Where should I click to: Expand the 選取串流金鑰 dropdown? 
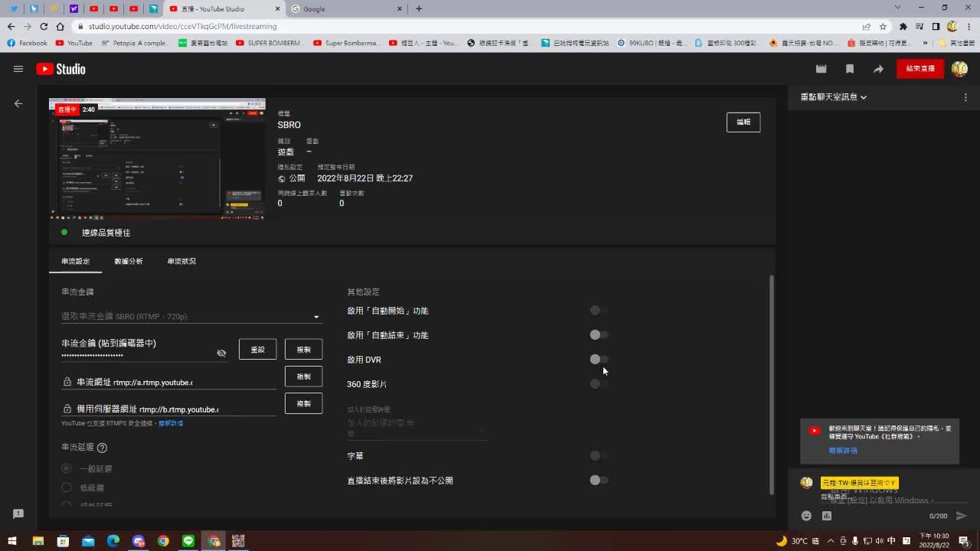[192, 316]
